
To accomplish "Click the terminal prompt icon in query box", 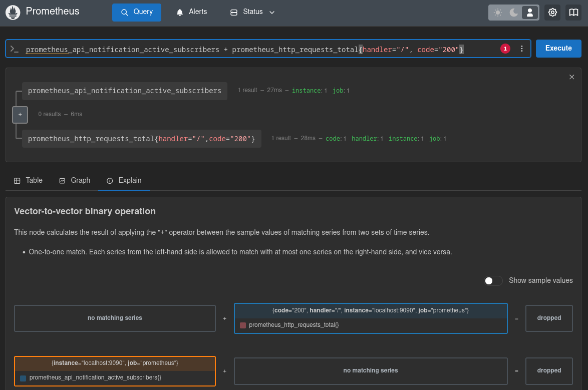I will 14,49.
